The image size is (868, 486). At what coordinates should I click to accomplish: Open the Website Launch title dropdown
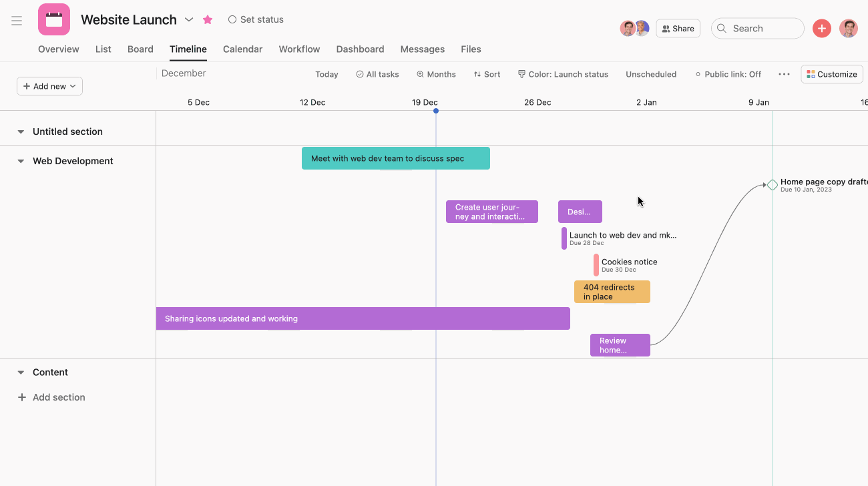tap(188, 20)
